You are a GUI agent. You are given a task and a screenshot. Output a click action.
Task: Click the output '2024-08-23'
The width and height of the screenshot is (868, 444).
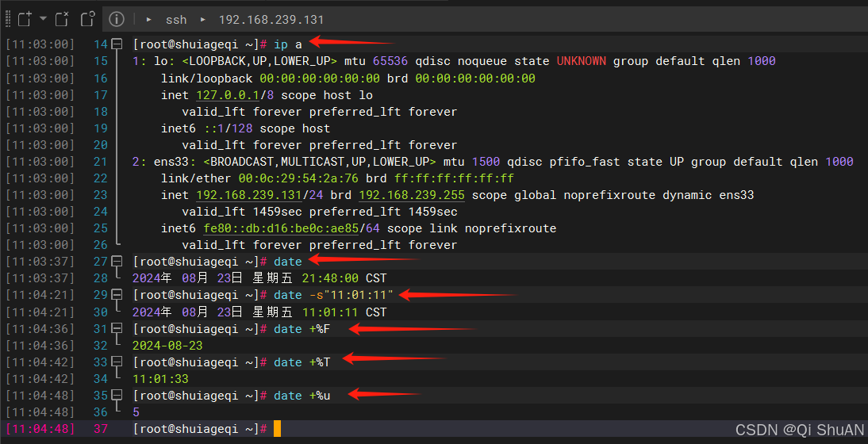tap(167, 346)
